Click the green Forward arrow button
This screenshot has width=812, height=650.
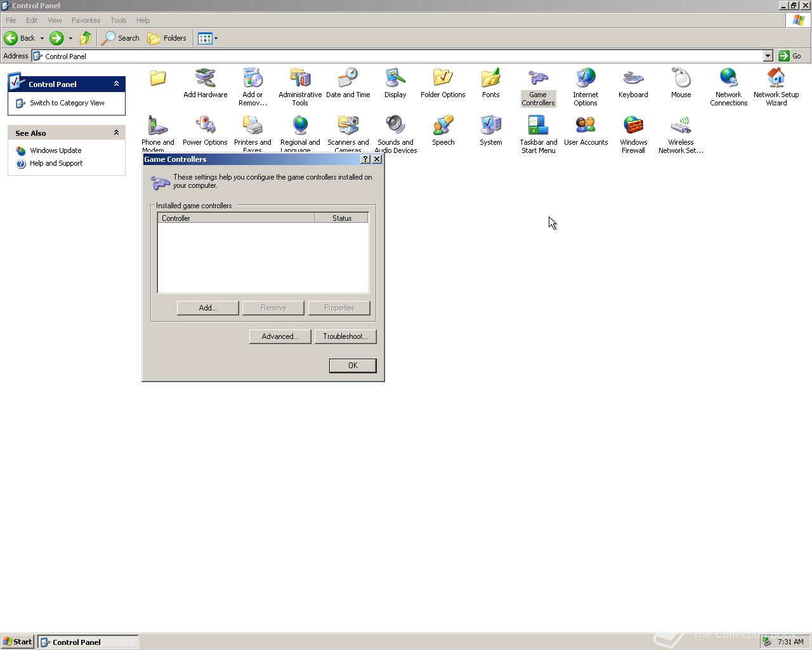(x=56, y=38)
